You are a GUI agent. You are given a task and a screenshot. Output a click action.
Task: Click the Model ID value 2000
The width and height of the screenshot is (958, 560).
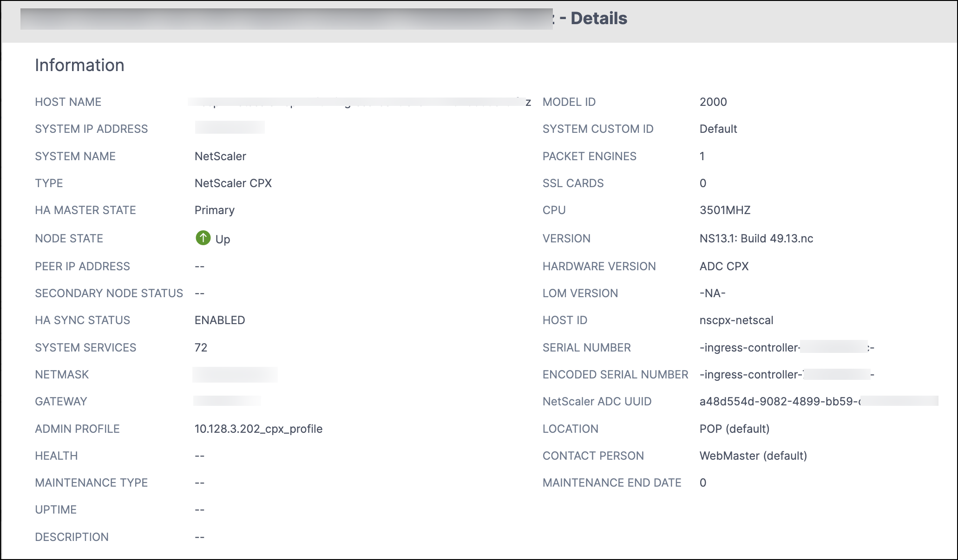713,102
